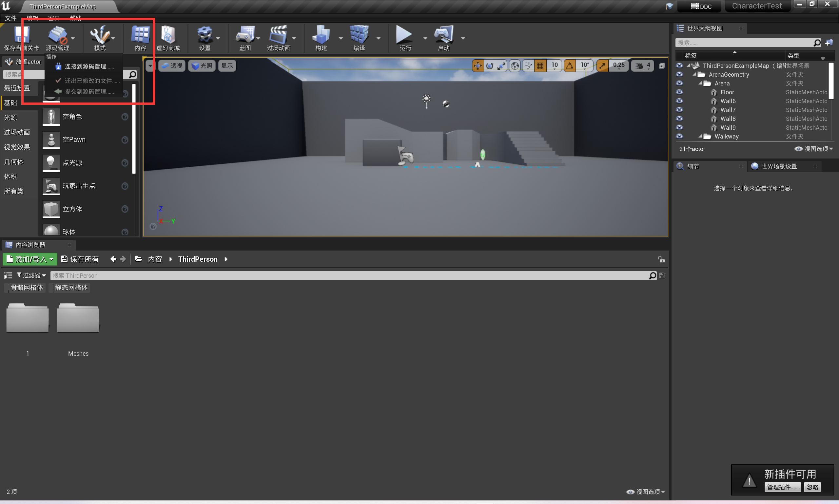Adjust the camera speed control
The width and height of the screenshot is (839, 504).
click(x=642, y=65)
